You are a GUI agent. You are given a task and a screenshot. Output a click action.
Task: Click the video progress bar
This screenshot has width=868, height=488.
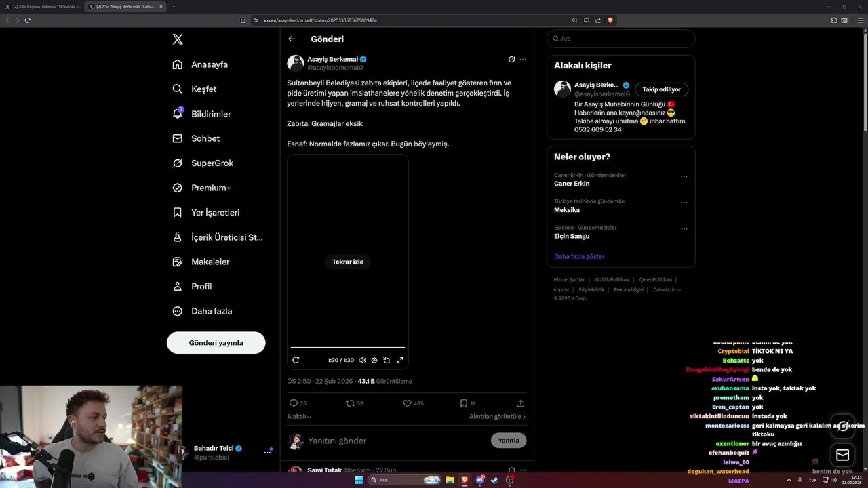[348, 348]
